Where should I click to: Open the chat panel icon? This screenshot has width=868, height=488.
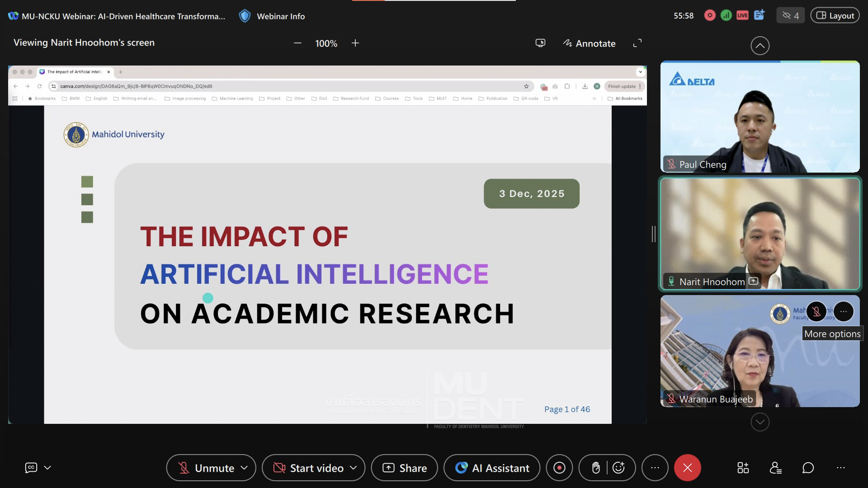(x=808, y=468)
